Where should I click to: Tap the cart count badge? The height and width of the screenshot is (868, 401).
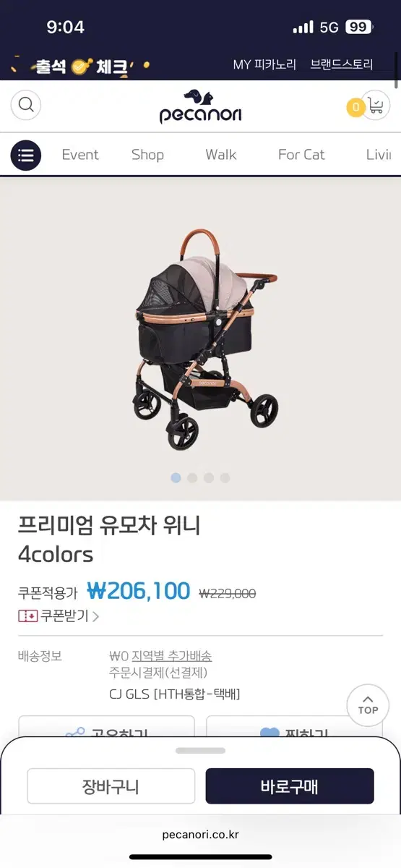point(355,108)
